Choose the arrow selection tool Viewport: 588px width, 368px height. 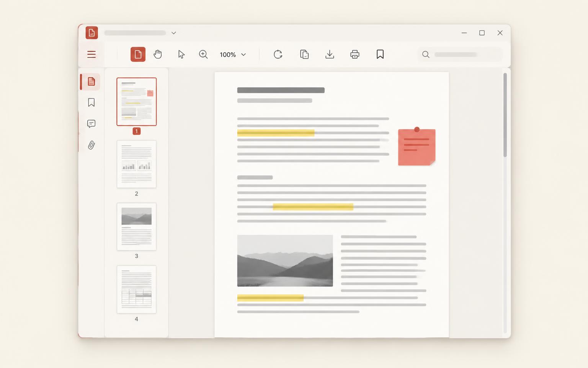[x=181, y=54]
